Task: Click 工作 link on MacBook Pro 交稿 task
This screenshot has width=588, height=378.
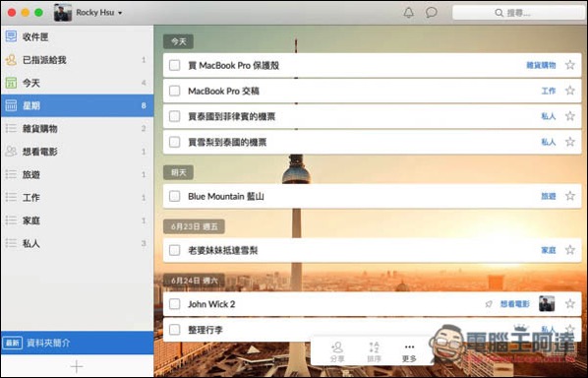Action: pyautogui.click(x=549, y=91)
